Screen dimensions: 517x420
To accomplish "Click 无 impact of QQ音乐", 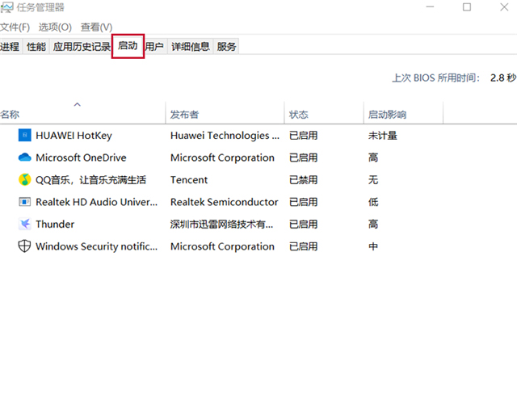I will [x=373, y=180].
